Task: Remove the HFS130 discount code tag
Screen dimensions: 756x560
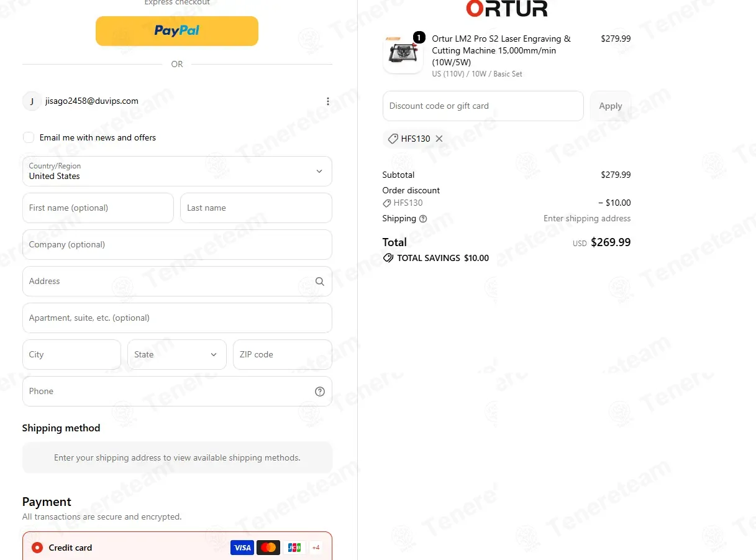Action: point(439,139)
